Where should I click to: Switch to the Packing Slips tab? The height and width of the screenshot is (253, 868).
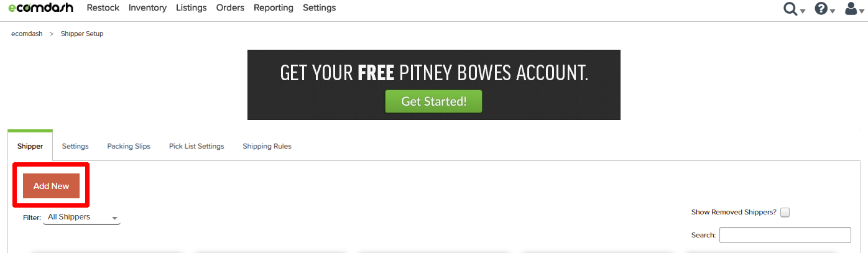(129, 146)
